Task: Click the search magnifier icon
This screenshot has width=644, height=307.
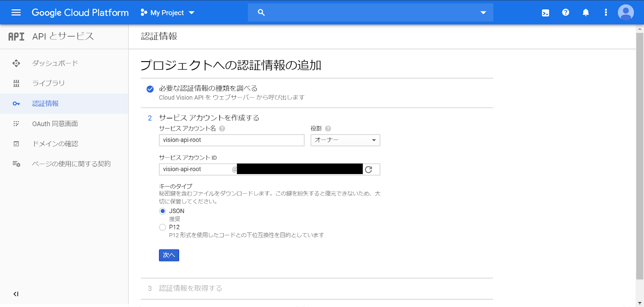Action: pyautogui.click(x=261, y=12)
